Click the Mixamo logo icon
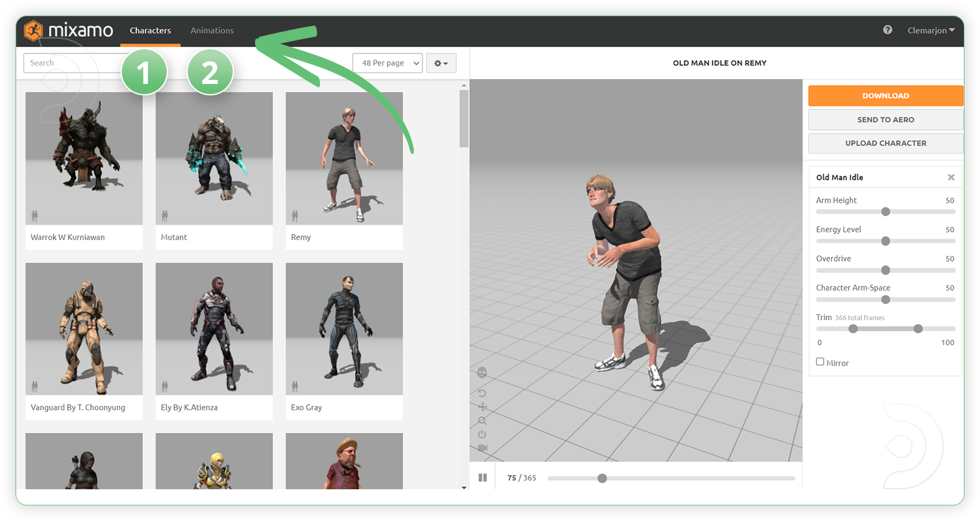Screen dimensions: 980x521 34,30
